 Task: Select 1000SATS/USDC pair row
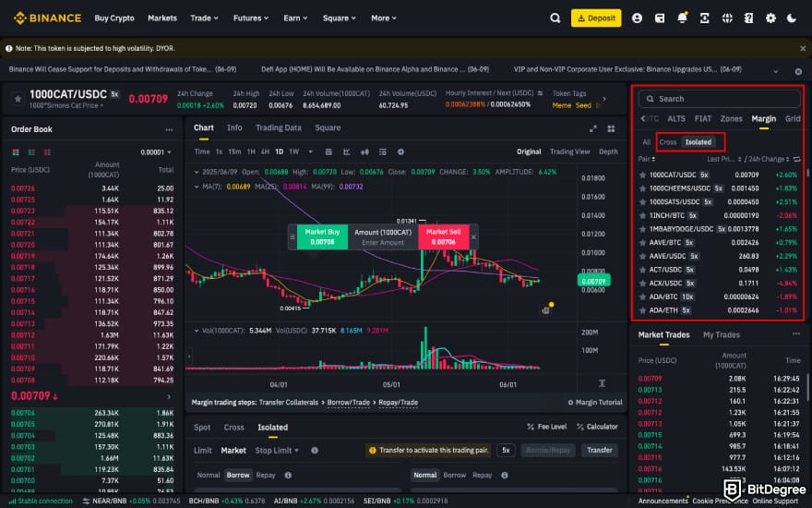(x=720, y=202)
